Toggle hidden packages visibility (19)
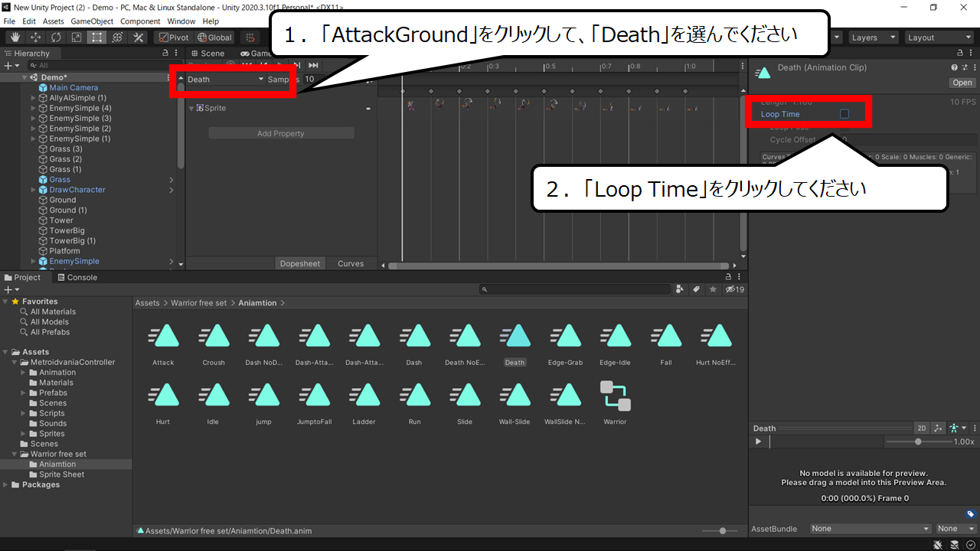The width and height of the screenshot is (980, 551). (735, 289)
